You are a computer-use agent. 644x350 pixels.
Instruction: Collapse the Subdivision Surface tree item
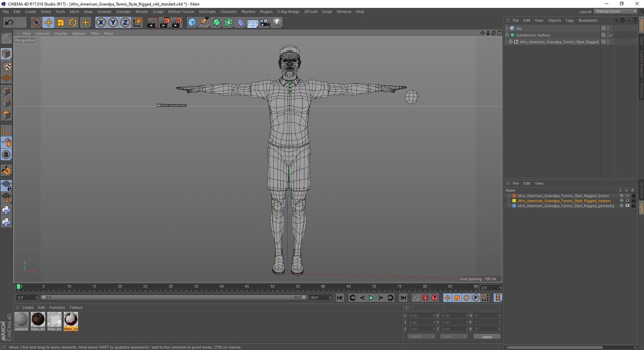point(507,35)
